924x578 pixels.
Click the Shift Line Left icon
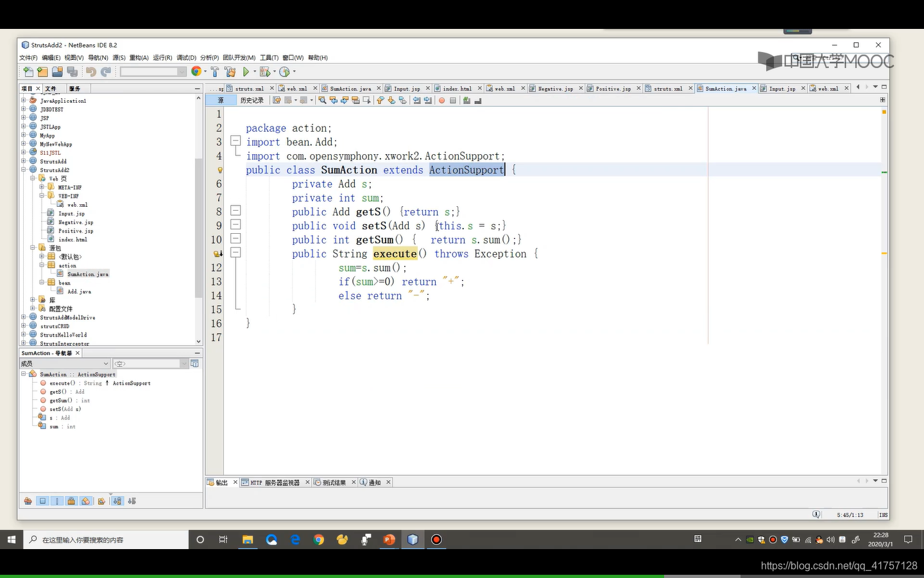click(416, 100)
